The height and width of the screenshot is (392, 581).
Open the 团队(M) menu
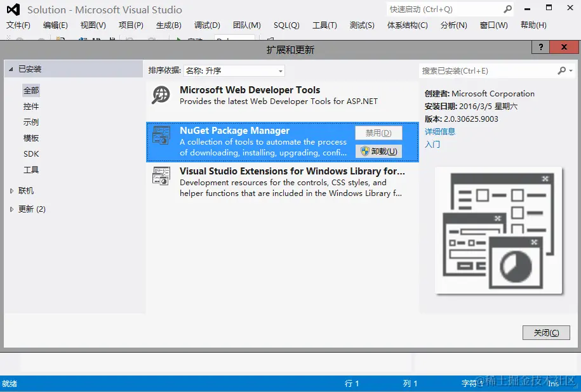(247, 25)
